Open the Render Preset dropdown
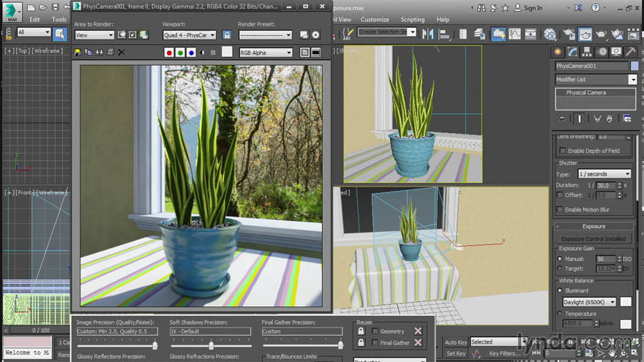Screen dimensions: 644x362 click(266, 35)
